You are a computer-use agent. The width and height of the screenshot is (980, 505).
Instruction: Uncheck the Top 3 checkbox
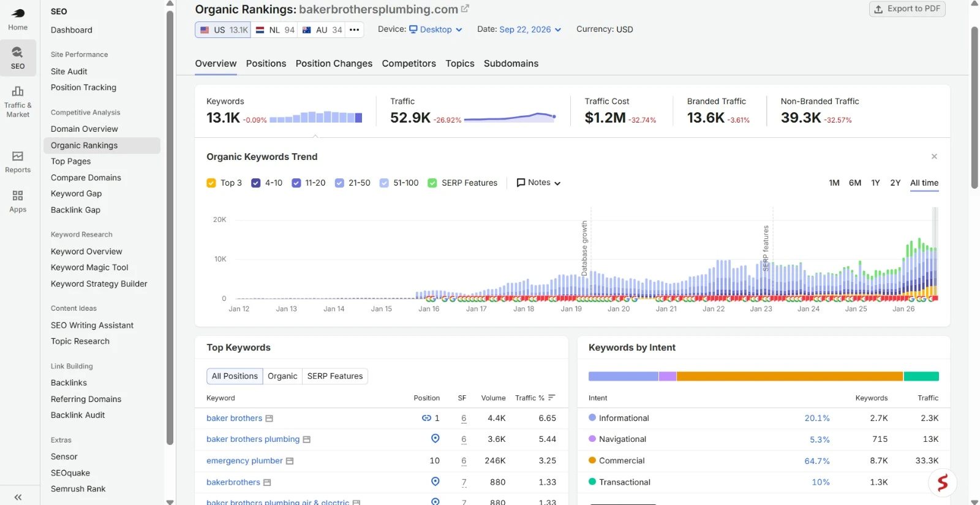211,183
